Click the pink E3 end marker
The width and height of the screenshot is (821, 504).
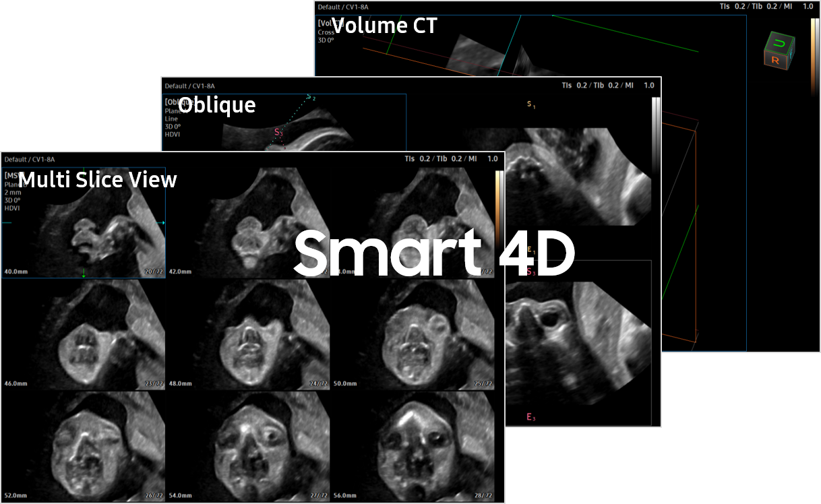530,417
